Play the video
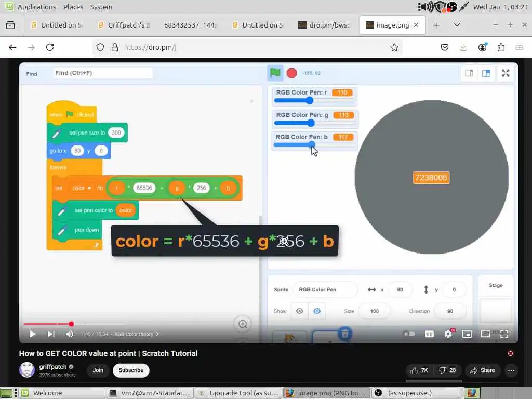Screen dimensions: 532x399 [x=33, y=334]
